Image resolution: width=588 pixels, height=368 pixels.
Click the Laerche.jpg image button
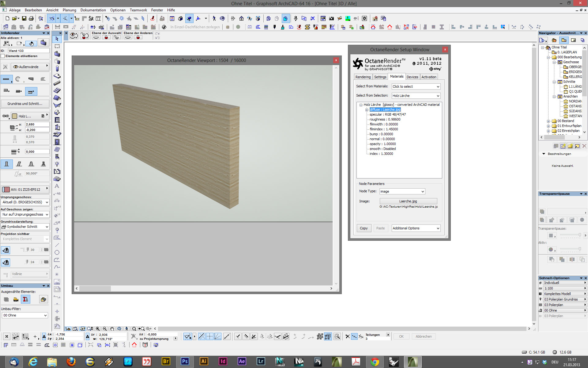click(x=408, y=201)
